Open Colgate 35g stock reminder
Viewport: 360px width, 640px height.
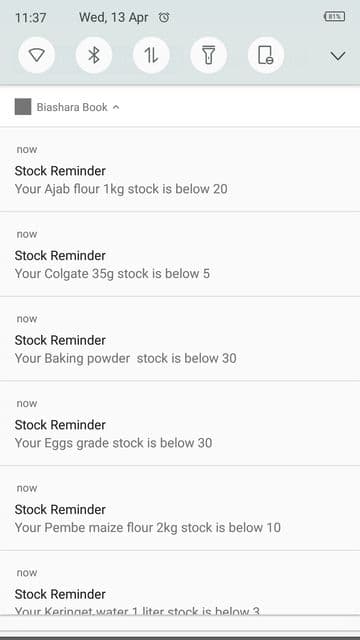click(x=180, y=255)
